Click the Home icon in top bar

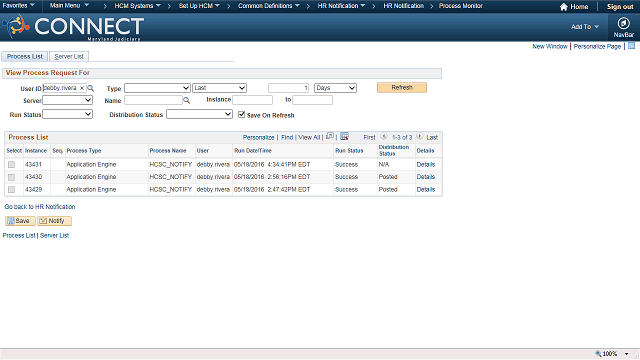tap(564, 7)
